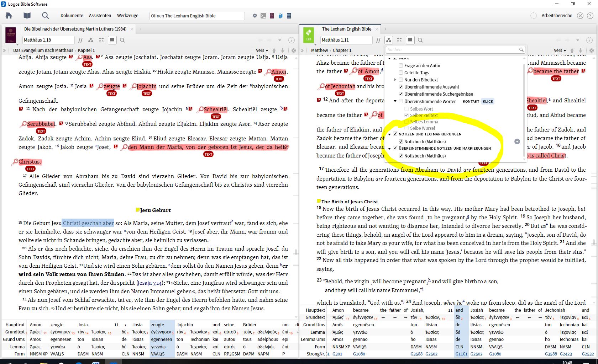598x364 pixels.
Task: Open the Library book icon
Action: point(27,16)
